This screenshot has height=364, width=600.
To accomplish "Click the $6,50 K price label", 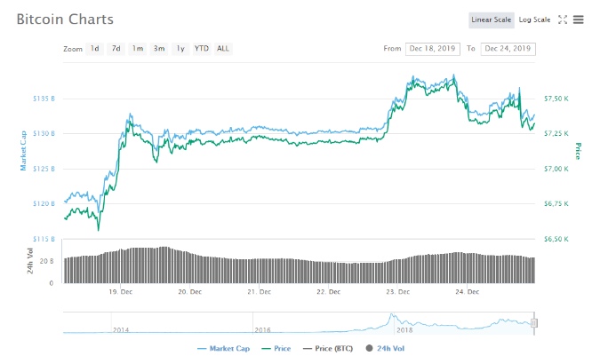I will tap(556, 239).
